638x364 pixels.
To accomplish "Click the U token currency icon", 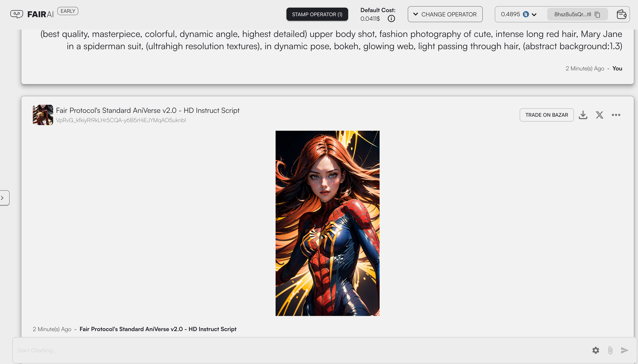I will 526,14.
